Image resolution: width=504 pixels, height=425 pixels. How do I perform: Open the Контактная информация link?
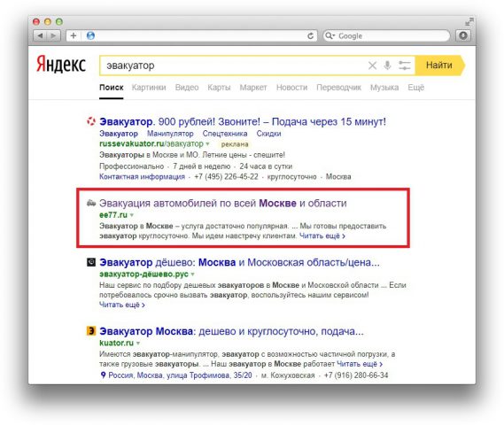click(142, 177)
